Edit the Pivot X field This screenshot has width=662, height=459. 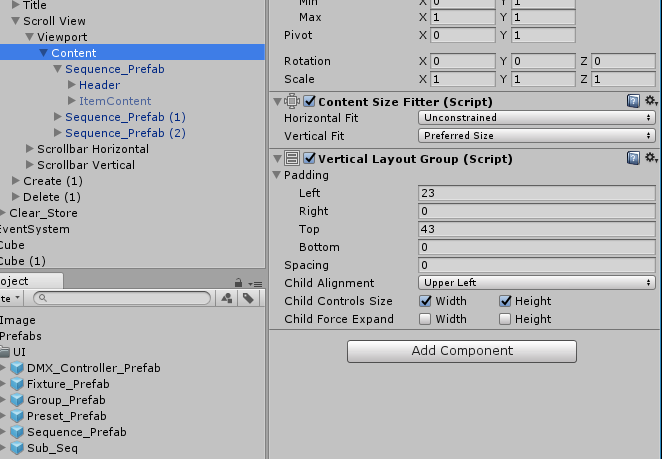(x=463, y=35)
